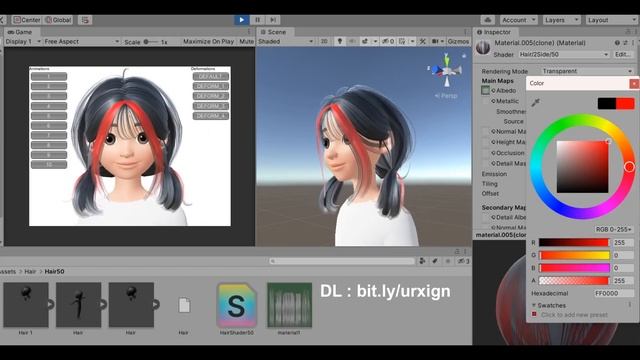
Task: Open the Gizmos menu
Action: (458, 41)
